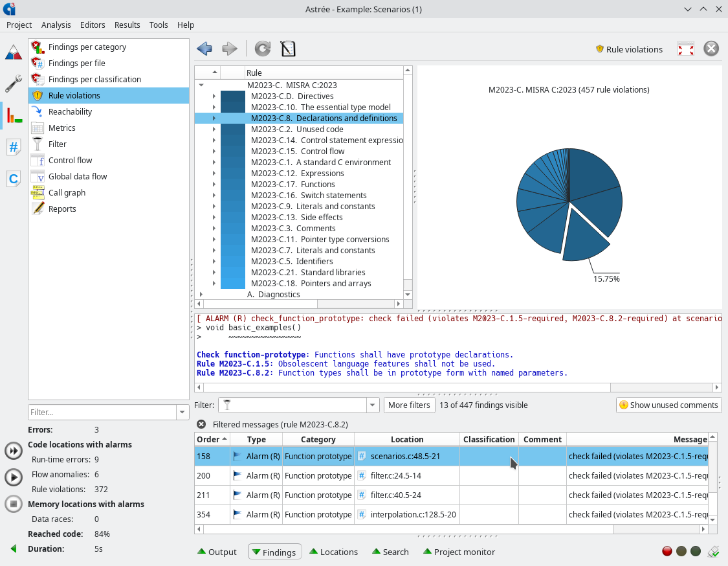Screen dimensions: 728x566
Task: Open the findings Filter dropdown arrow
Action: [372, 405]
